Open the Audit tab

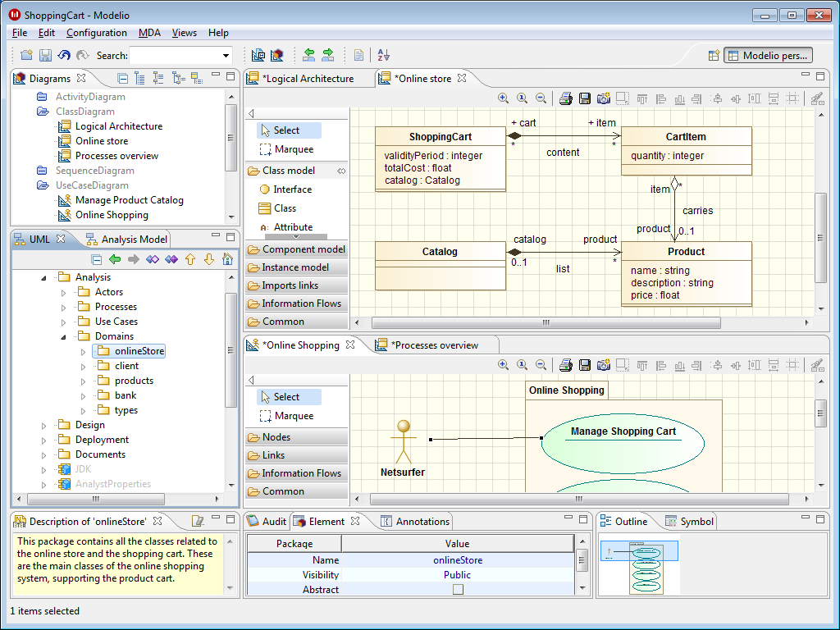(267, 521)
